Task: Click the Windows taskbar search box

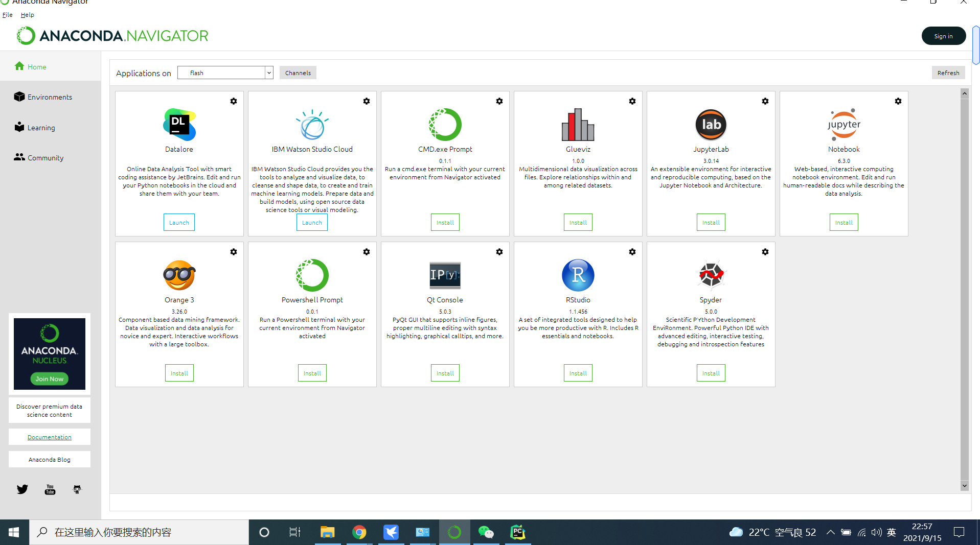Action: click(x=139, y=532)
